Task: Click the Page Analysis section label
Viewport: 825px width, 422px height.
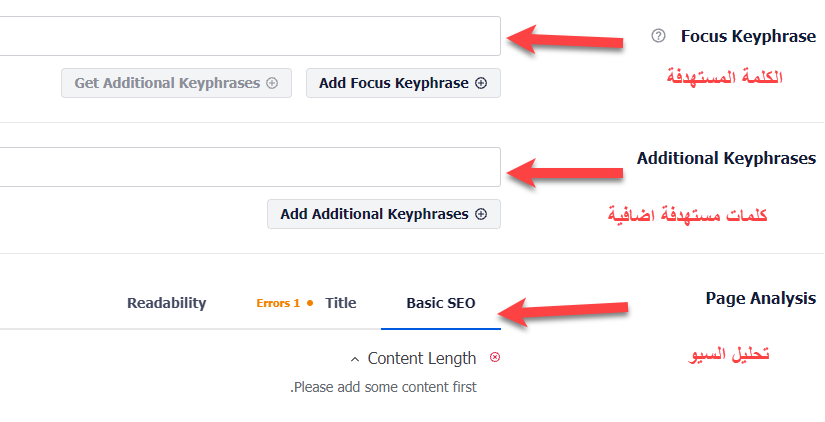Action: coord(761,298)
